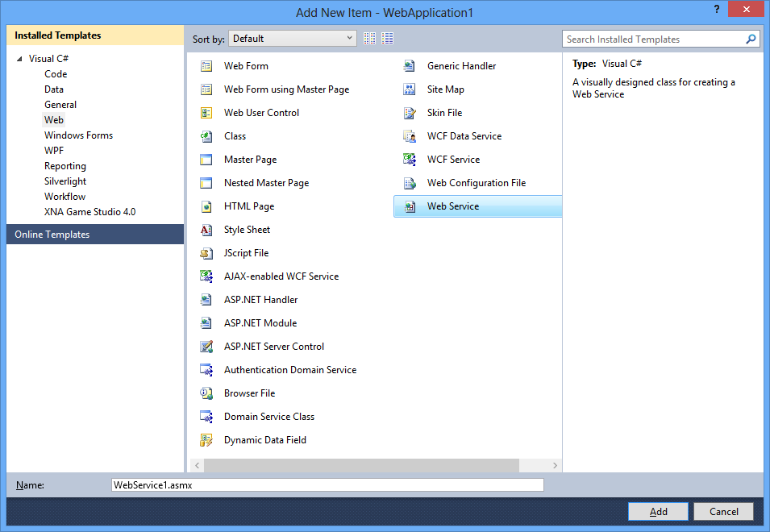Select the JScript File icon
This screenshot has height=532, width=770.
click(x=206, y=253)
